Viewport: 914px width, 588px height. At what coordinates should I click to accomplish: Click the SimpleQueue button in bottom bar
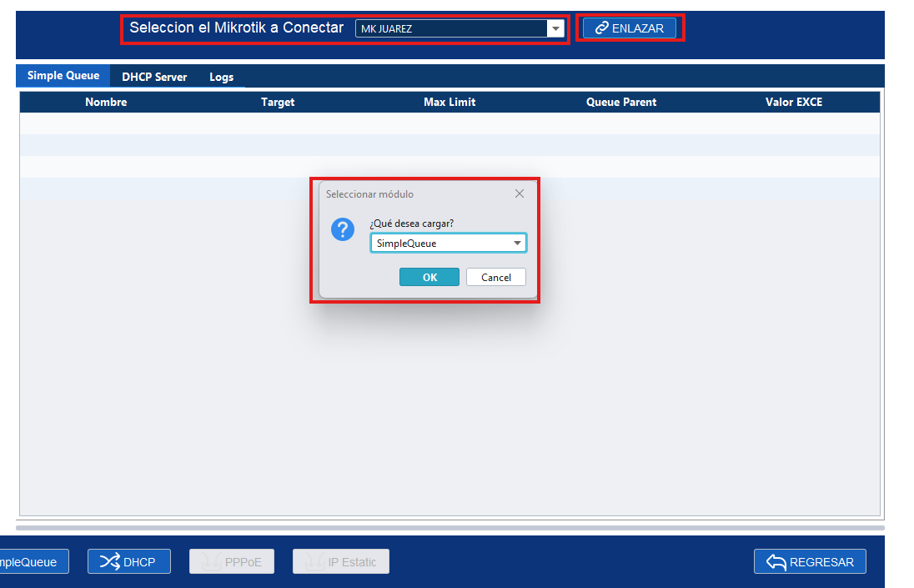point(32,562)
